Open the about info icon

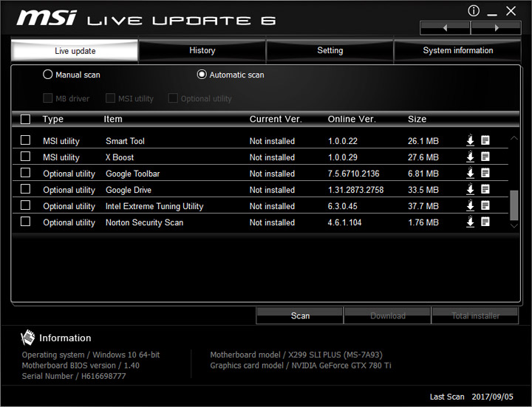click(x=474, y=11)
